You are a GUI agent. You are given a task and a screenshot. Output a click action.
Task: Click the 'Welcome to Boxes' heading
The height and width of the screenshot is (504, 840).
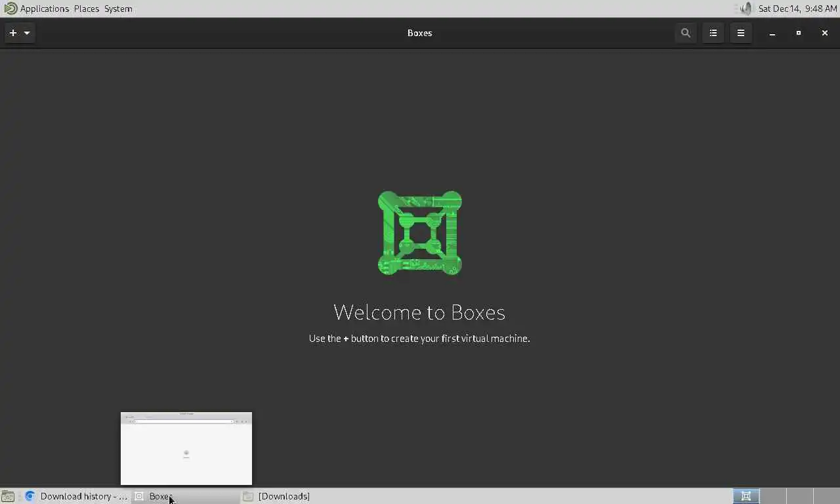click(419, 312)
